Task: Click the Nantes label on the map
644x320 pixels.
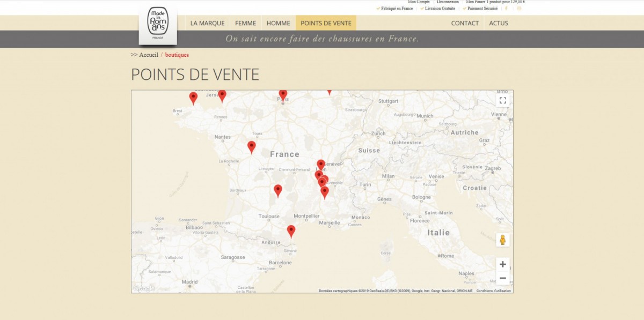Action: coord(222,137)
